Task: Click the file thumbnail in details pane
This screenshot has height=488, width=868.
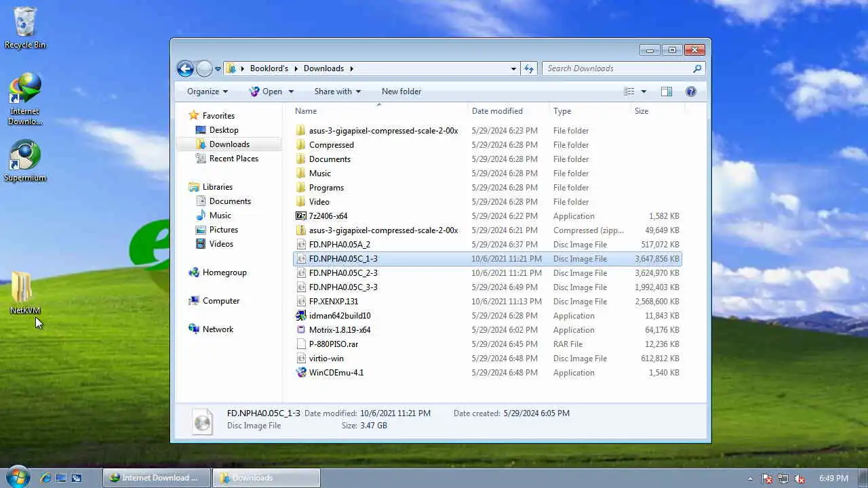Action: (202, 420)
